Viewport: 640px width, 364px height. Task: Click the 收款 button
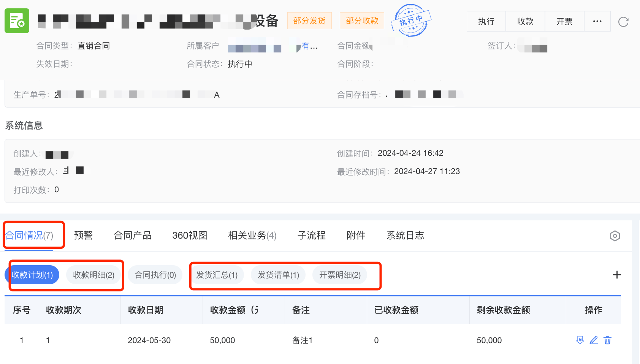525,21
